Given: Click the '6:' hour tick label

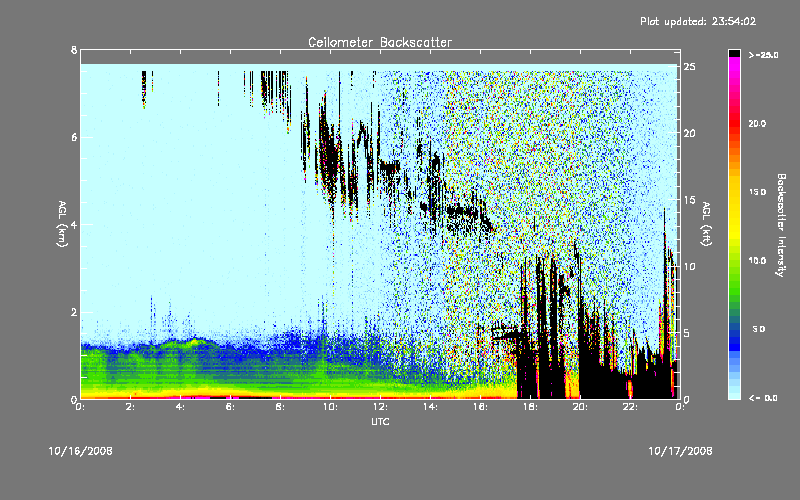Looking at the screenshot, I should pyautogui.click(x=231, y=407).
